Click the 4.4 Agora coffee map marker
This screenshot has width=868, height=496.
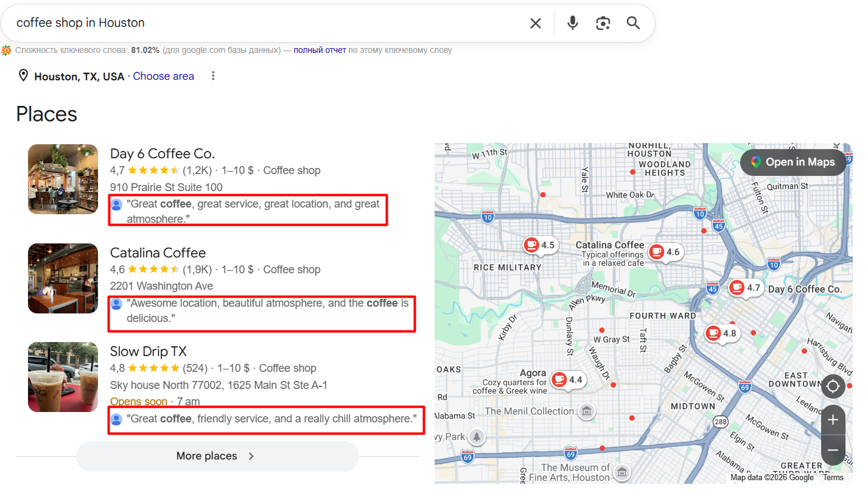click(567, 380)
